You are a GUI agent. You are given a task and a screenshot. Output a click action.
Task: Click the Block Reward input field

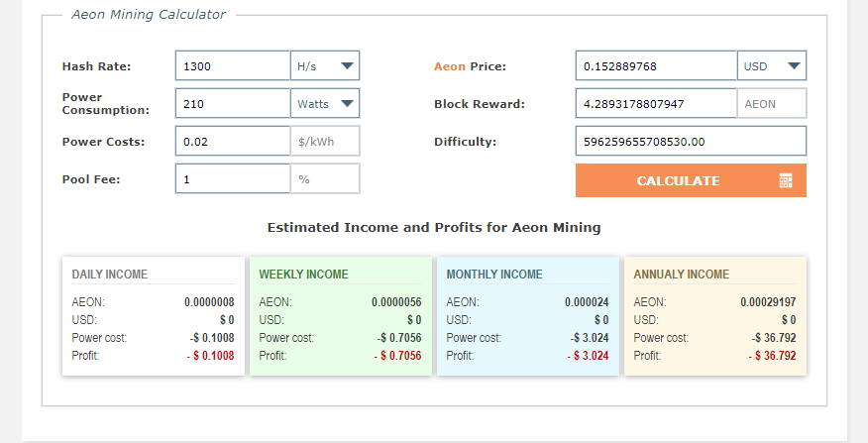tap(656, 103)
